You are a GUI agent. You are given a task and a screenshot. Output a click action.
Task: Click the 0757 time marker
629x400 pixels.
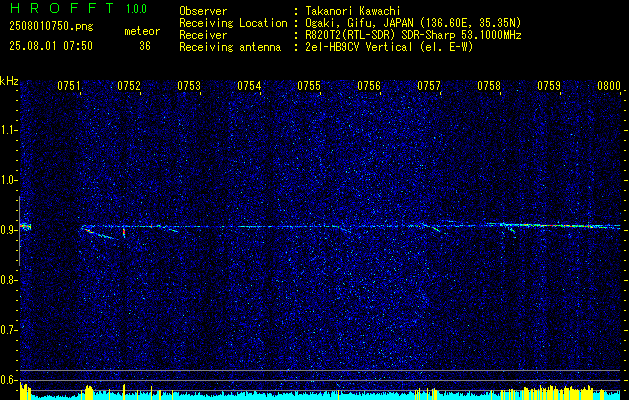pos(429,86)
